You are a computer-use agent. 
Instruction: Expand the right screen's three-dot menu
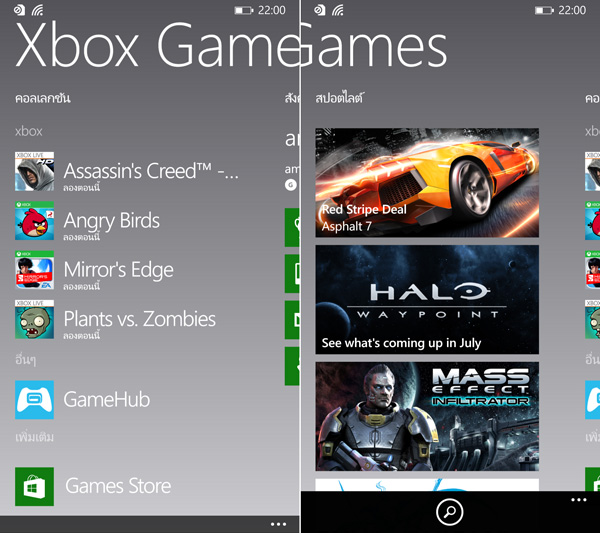point(578,499)
